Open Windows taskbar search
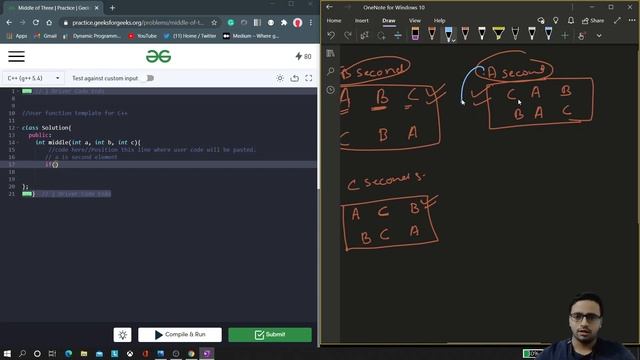This screenshot has width=640, height=360. pyautogui.click(x=22, y=353)
